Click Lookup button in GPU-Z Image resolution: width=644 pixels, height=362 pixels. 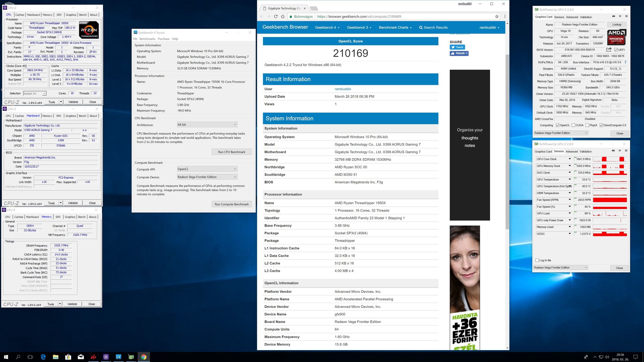[617, 25]
